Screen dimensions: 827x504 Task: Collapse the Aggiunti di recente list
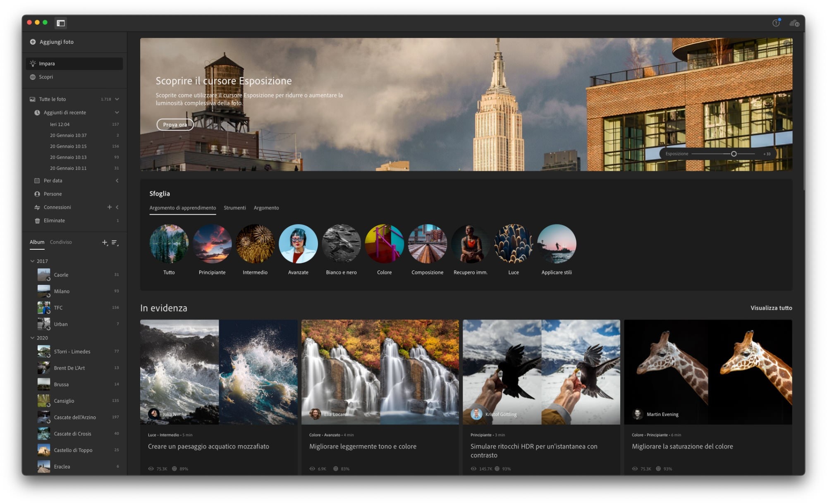(x=117, y=112)
